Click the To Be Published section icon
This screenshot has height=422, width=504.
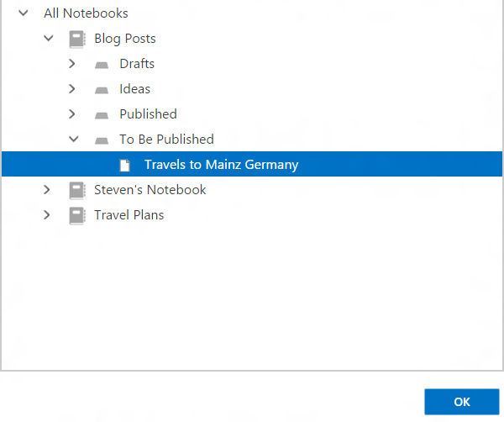(102, 140)
